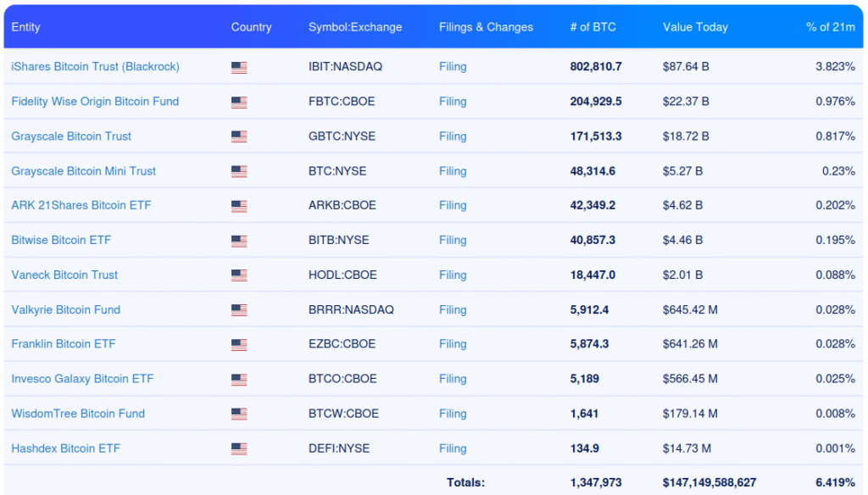Viewport: 868px width, 495px height.
Task: Click the % of 21m column header
Action: tap(830, 27)
